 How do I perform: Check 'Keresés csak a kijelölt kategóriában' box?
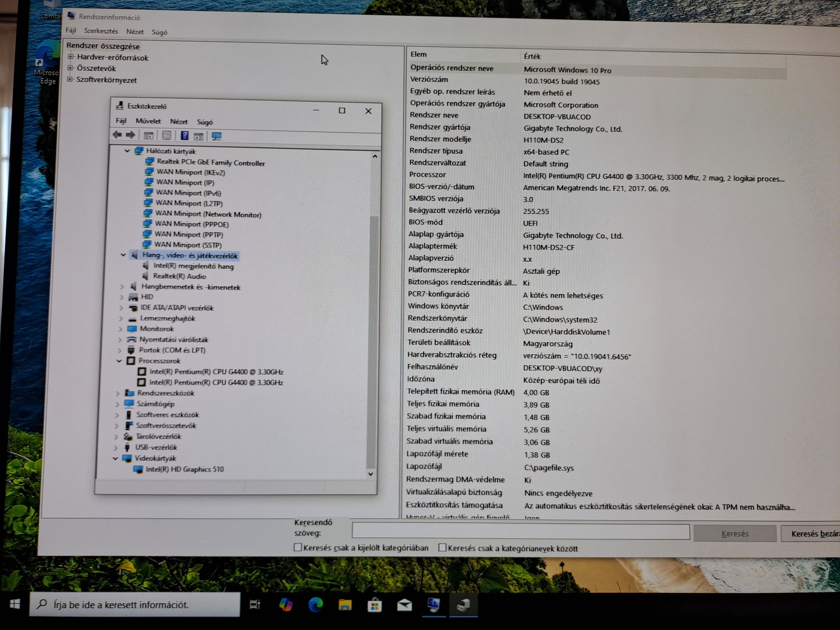pos(298,547)
